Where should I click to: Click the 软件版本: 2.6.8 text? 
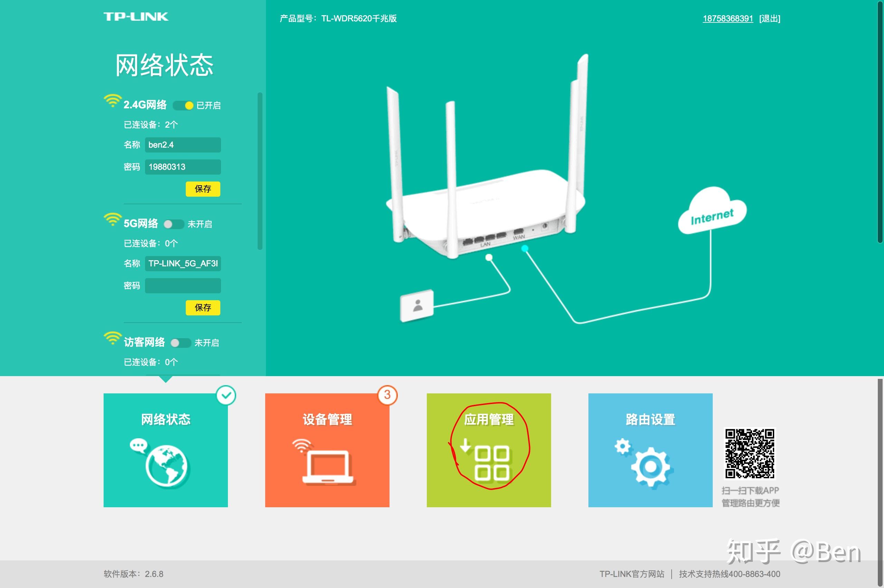pyautogui.click(x=134, y=574)
